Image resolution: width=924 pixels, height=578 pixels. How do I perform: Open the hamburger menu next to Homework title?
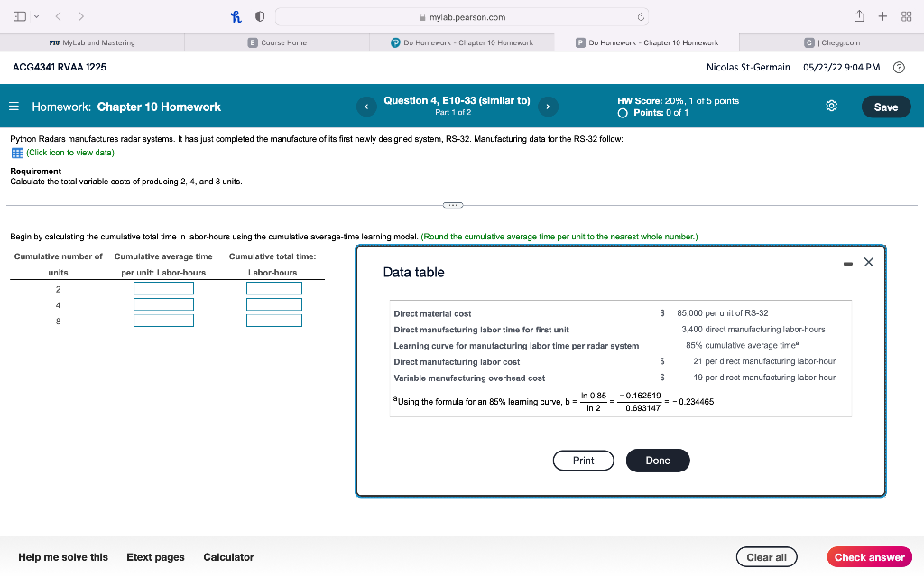click(14, 106)
